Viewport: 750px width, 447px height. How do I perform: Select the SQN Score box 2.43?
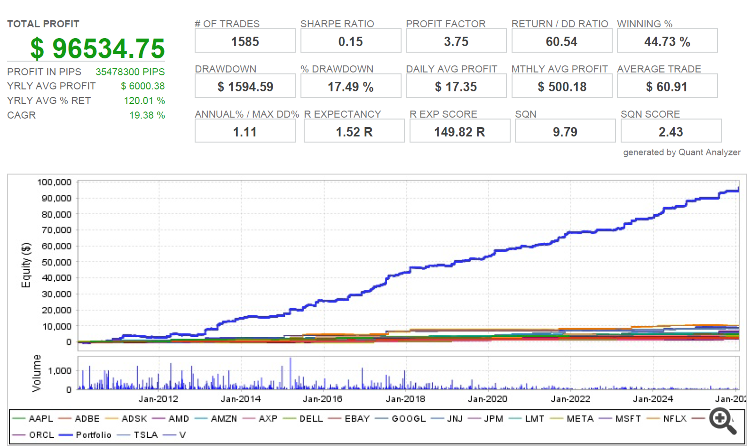click(x=671, y=131)
